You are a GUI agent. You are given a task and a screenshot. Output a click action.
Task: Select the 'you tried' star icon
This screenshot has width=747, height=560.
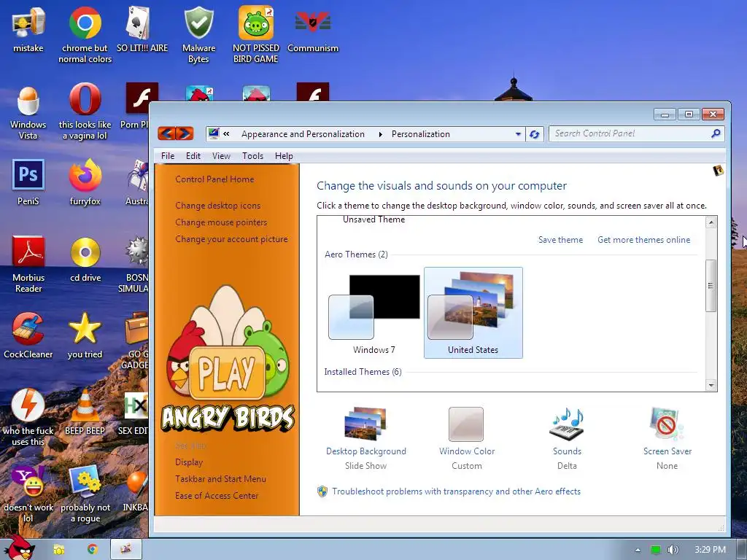point(85,335)
